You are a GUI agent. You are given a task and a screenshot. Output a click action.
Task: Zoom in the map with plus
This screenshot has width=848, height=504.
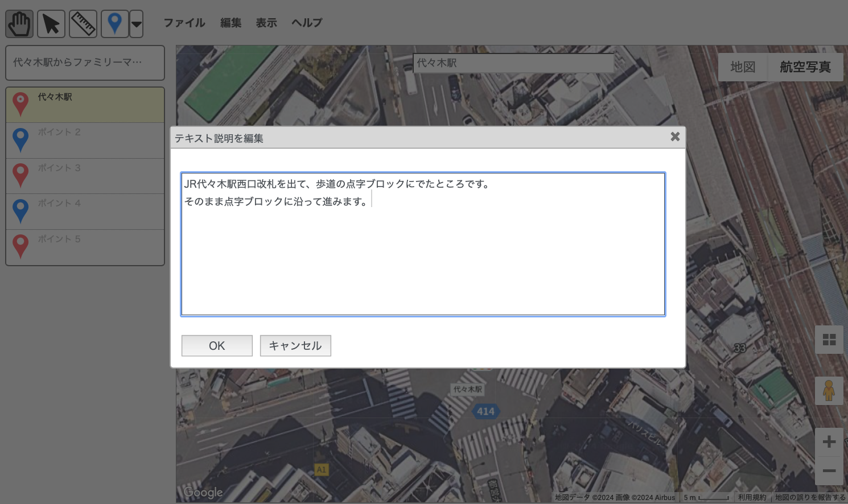tap(829, 442)
